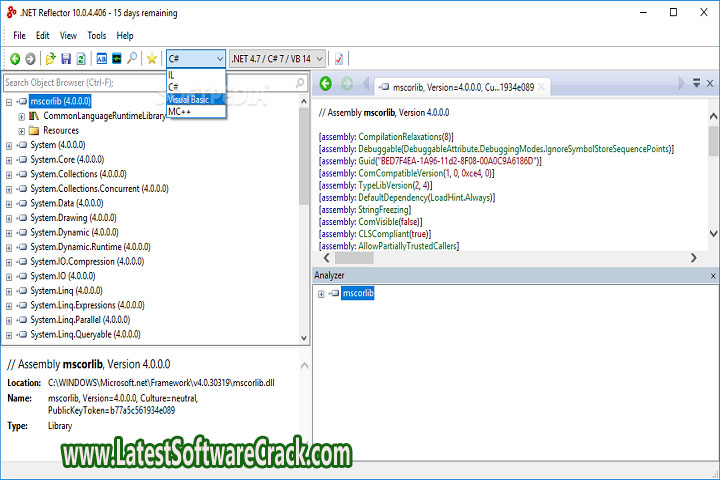Switch to the mscorlib Version=4.0.0.0 tab
The width and height of the screenshot is (720, 480).
pos(463,87)
